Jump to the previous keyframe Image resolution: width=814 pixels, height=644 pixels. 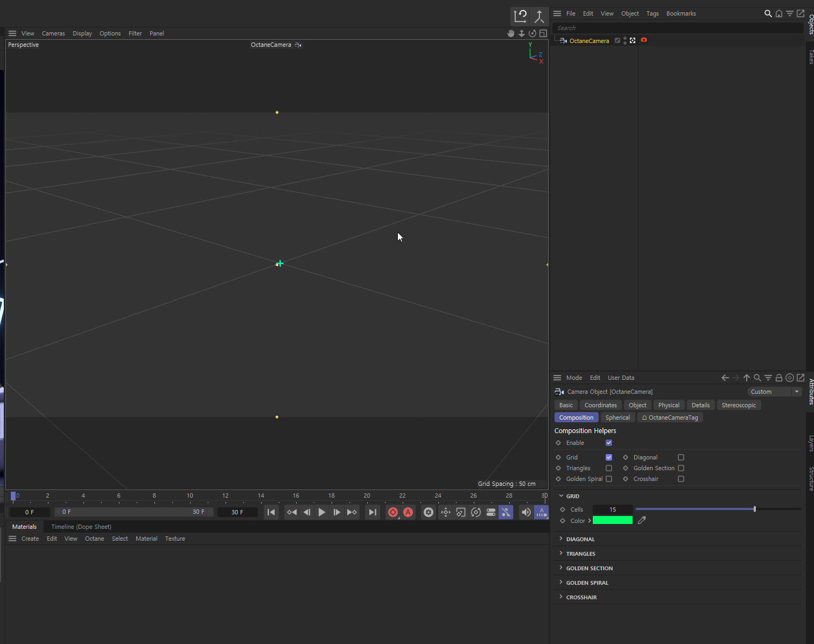pos(292,512)
